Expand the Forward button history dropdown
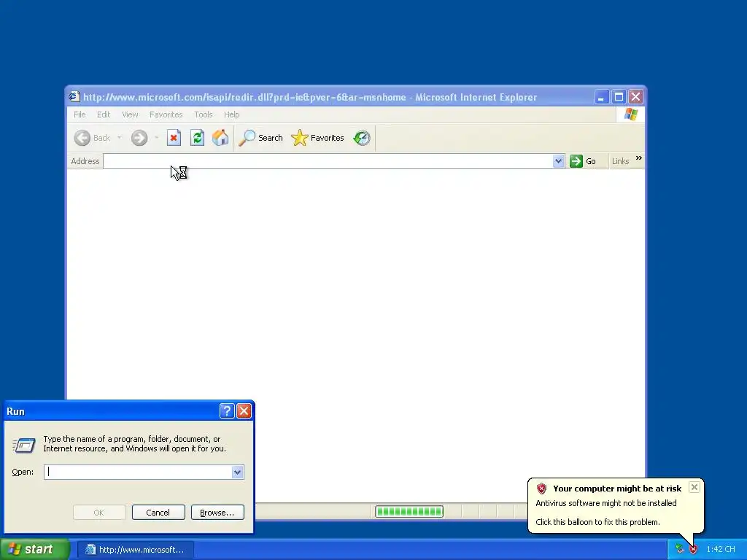This screenshot has height=560, width=747. click(x=156, y=138)
